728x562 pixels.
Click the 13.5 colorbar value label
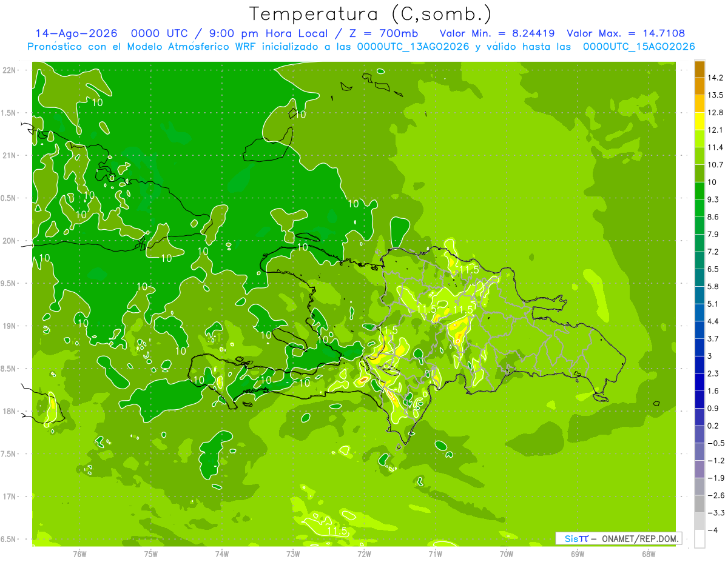tap(716, 95)
